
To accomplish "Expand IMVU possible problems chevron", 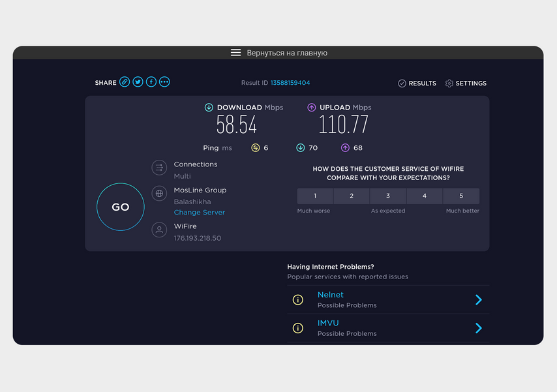I will click(479, 328).
